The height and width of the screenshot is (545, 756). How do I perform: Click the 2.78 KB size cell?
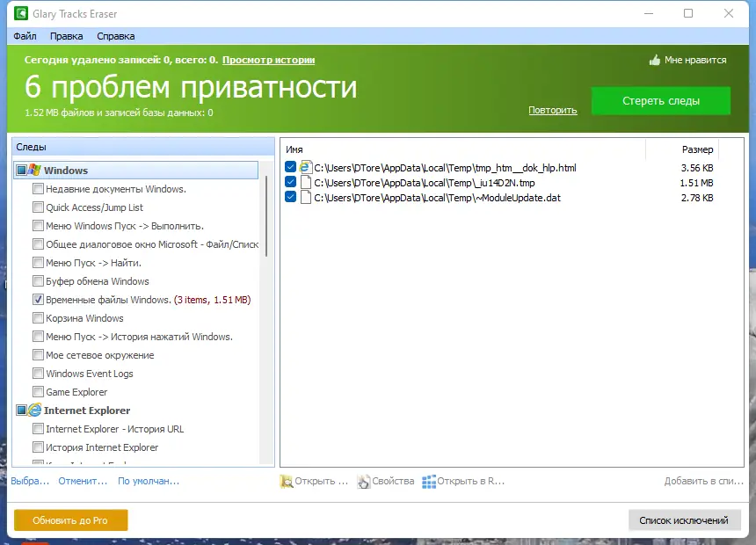coord(697,198)
